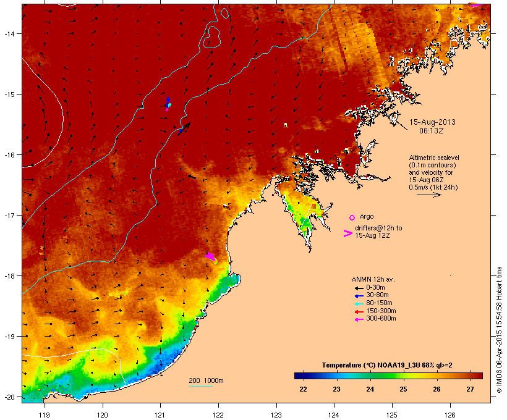507x420 pixels.
Task: Click the latitude axis label -19
Action: coord(9,337)
